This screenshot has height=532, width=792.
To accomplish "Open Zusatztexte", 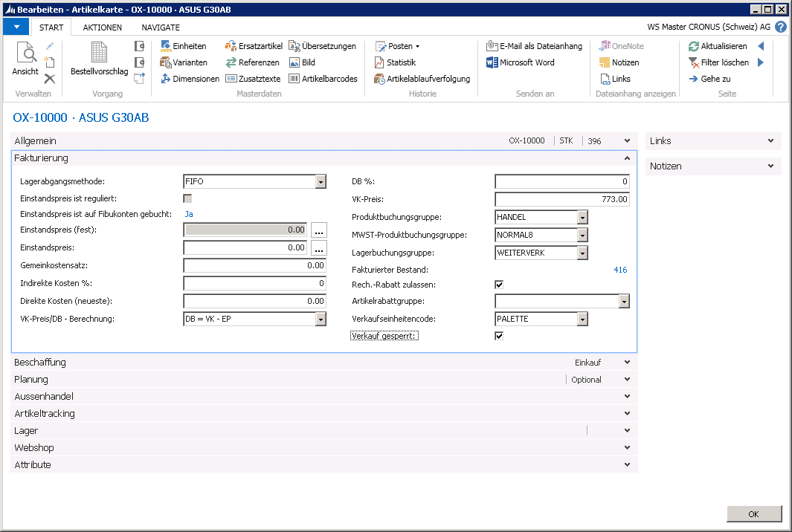I will [x=253, y=79].
